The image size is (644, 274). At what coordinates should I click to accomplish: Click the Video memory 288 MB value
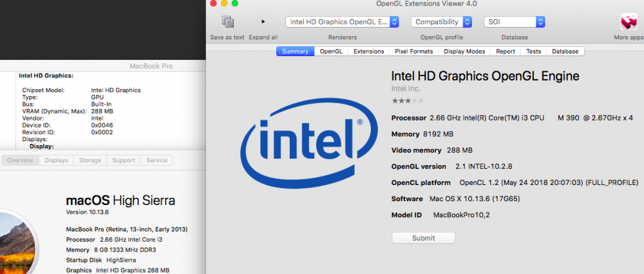[x=460, y=150]
